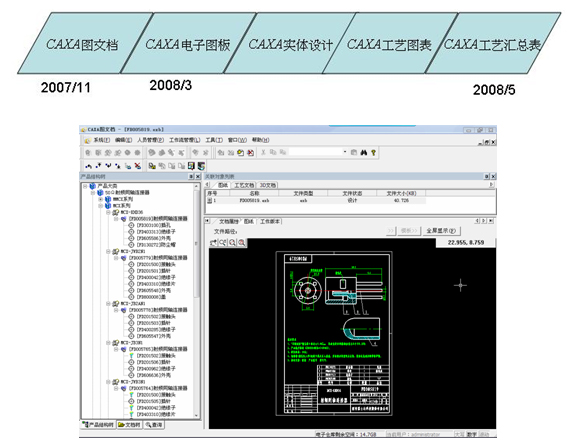Click the binoculars search icon in toolbar

(x=364, y=153)
